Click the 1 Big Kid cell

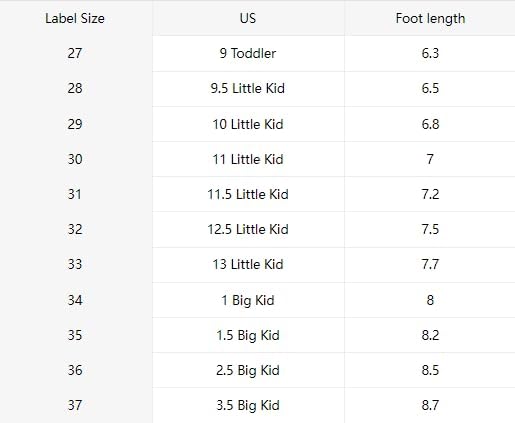coord(248,300)
